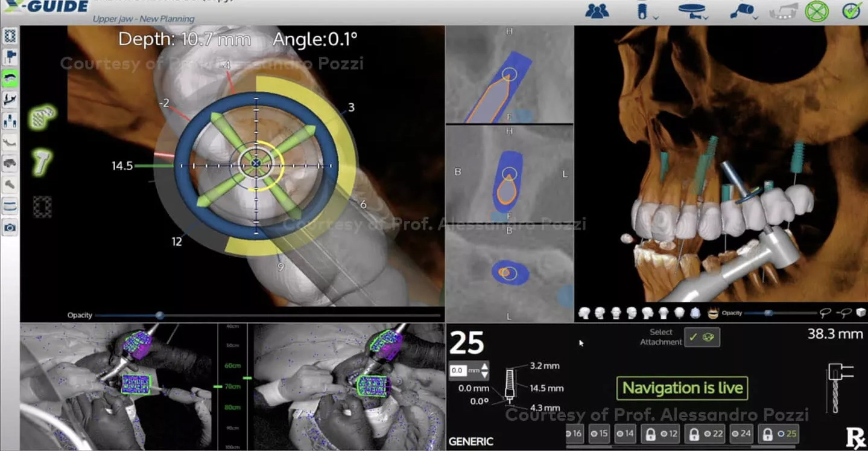868x451 pixels.
Task: Click the opacity slider under the navigation view
Action: tap(160, 315)
